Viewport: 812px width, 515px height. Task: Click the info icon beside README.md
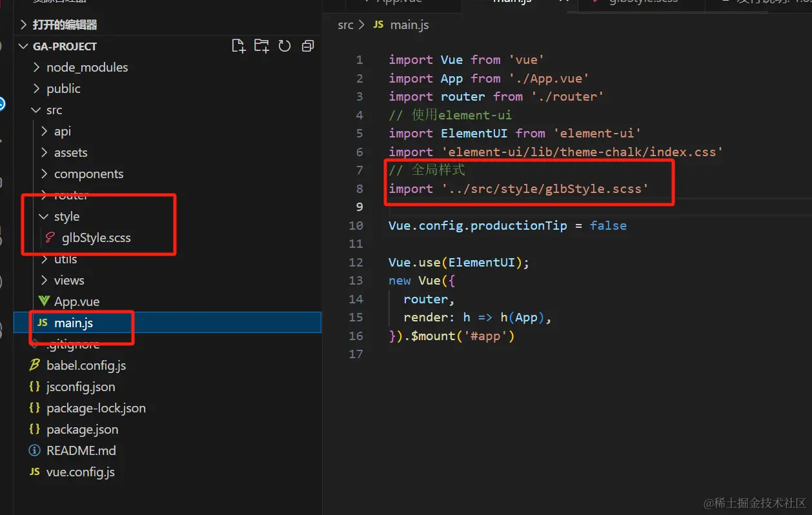coord(35,450)
